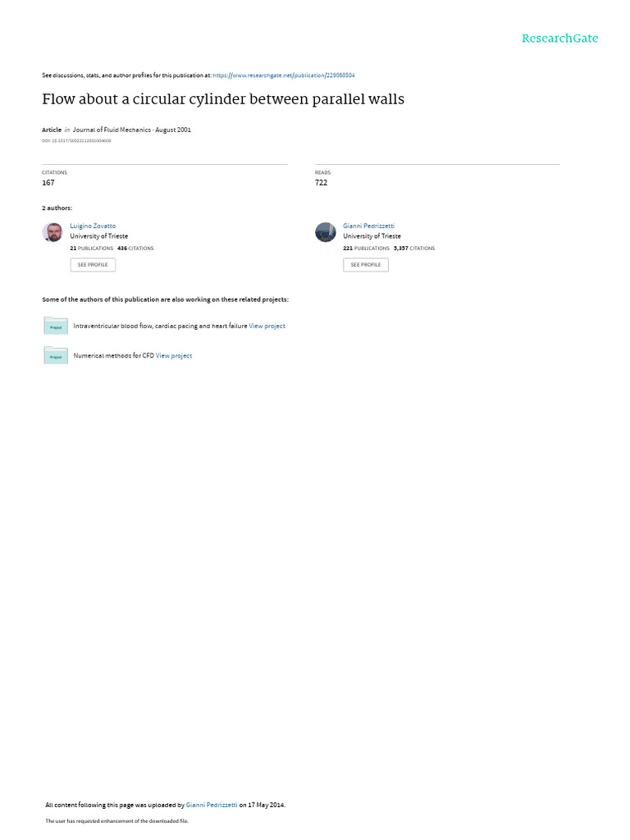Click the reads count 722
Screen dimensions: 630x840
coord(321,183)
